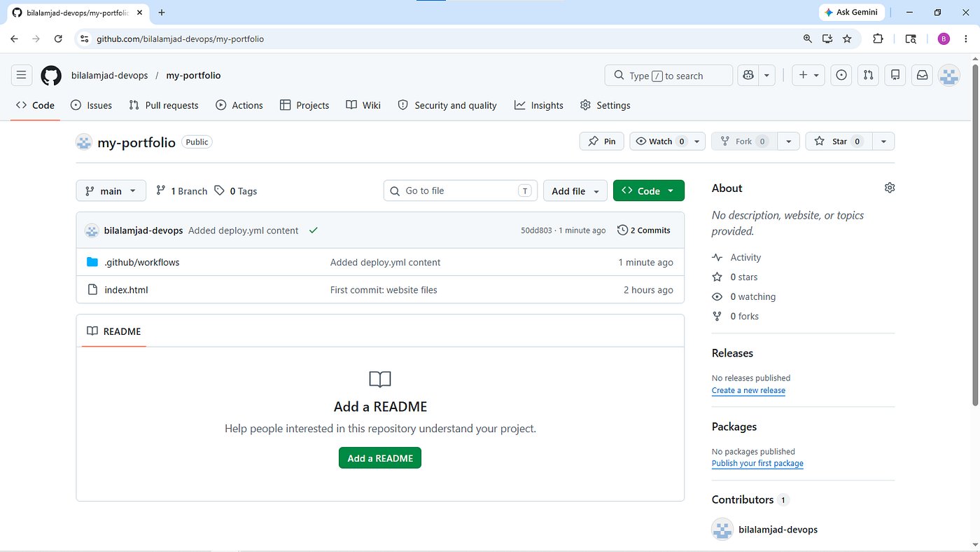Click Publish your first package link
The height and width of the screenshot is (552, 980).
click(757, 464)
